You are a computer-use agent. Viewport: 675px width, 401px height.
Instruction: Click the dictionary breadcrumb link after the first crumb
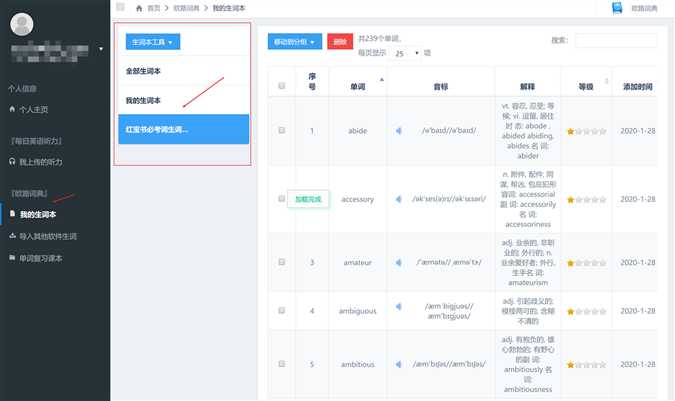click(x=186, y=8)
